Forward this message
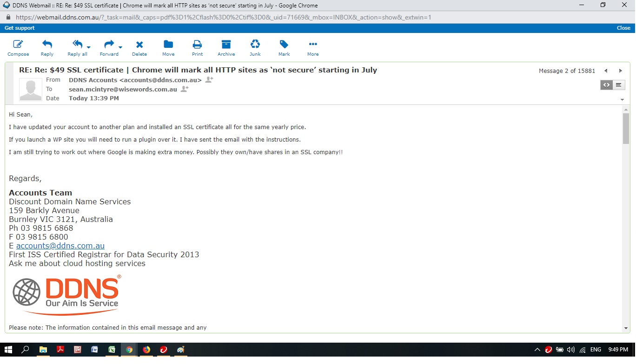This screenshot has height=364, width=636. [x=109, y=48]
